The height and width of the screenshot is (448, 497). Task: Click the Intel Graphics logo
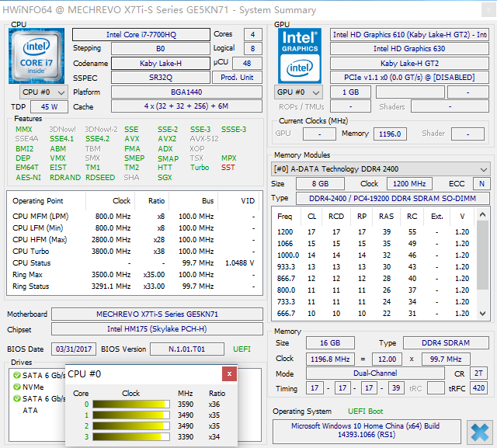tap(298, 54)
